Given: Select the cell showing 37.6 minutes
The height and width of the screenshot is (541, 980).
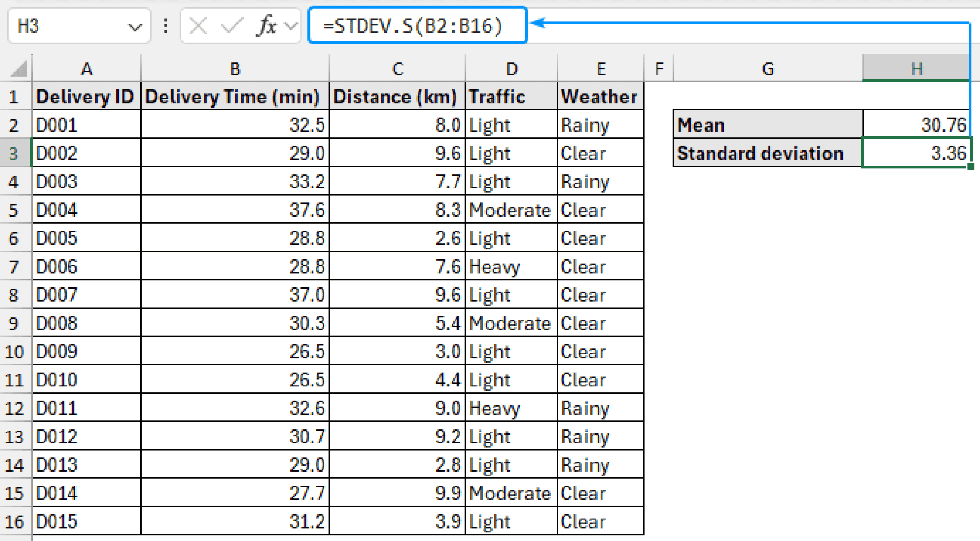Looking at the screenshot, I should click(234, 210).
